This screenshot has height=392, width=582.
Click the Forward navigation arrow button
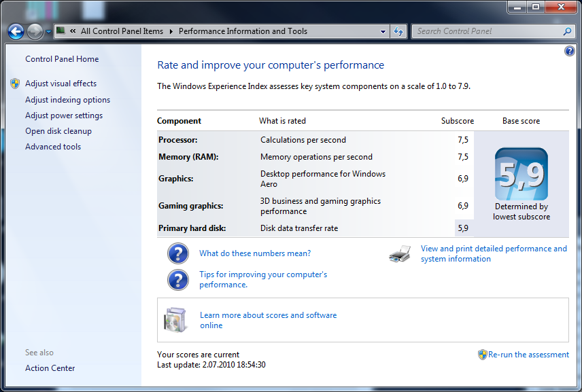35,31
